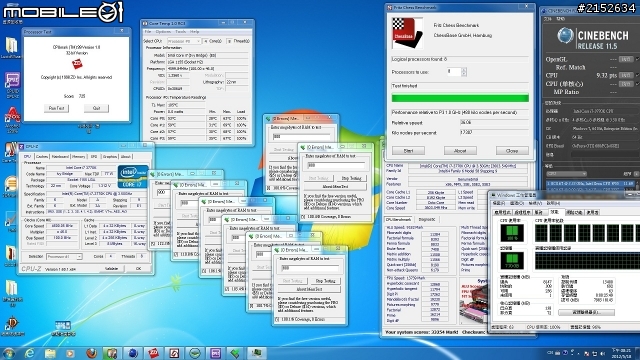Screen dimensions: 640x360
Task: Switch to green MemTest taskbar icon
Action: point(236,353)
